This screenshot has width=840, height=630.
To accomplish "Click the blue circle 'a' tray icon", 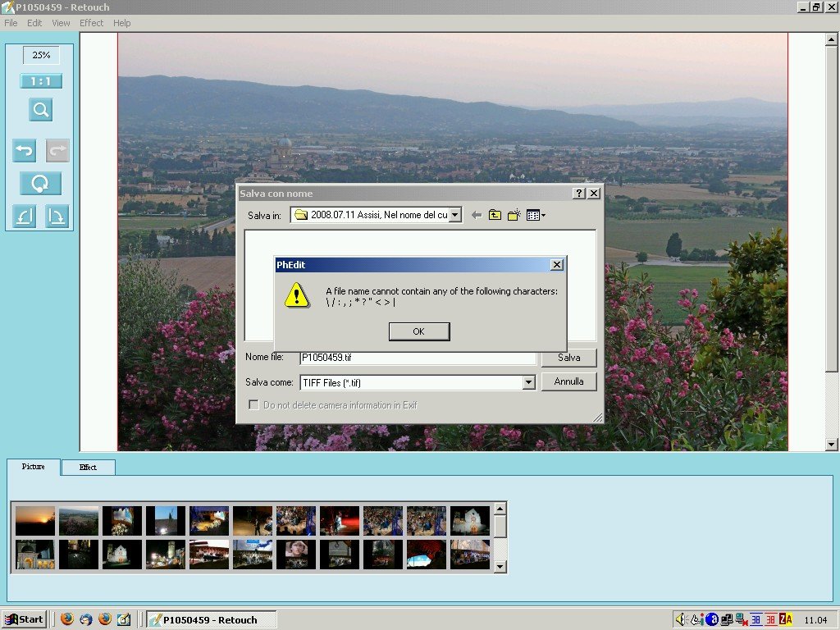I will click(x=711, y=620).
